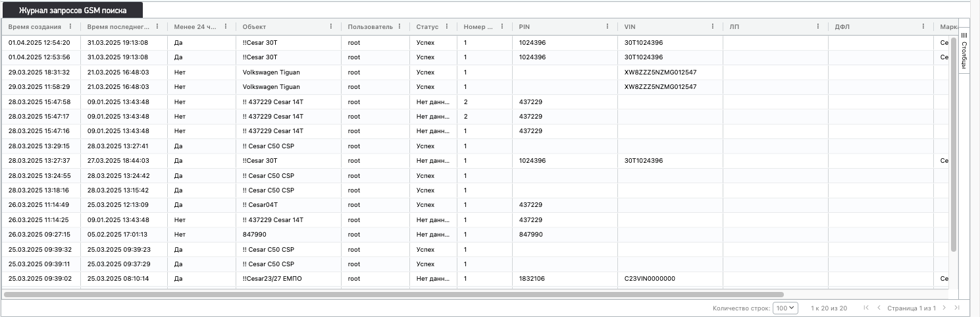
Task: Open the 'Номер' column menu
Action: click(502, 26)
